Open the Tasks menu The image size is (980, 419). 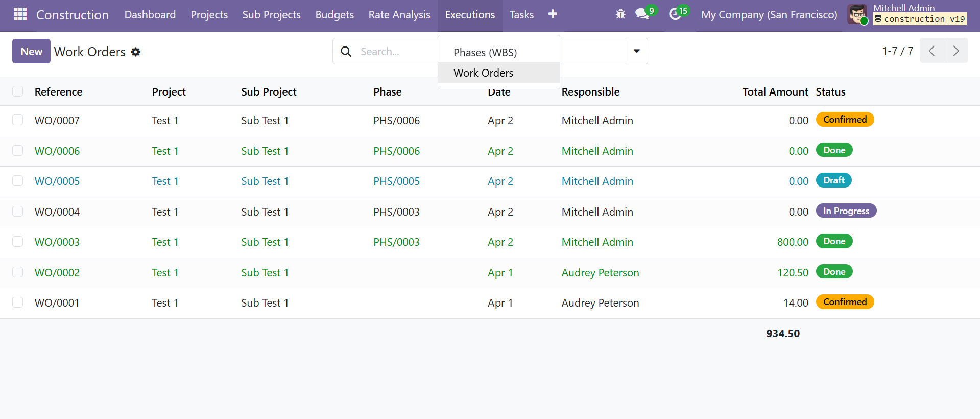(x=521, y=15)
